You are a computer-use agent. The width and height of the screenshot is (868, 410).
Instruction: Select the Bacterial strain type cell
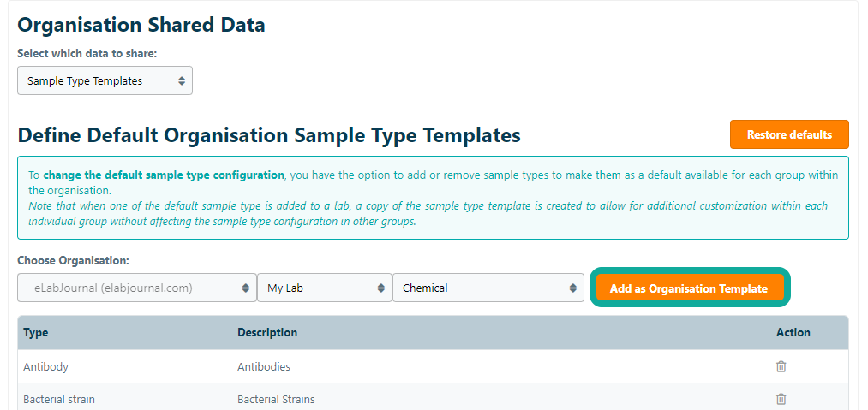click(x=59, y=399)
